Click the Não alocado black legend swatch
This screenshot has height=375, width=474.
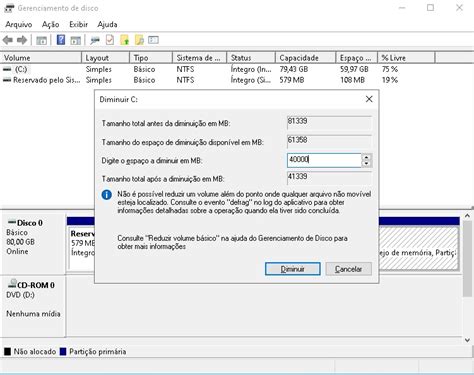pos(7,352)
